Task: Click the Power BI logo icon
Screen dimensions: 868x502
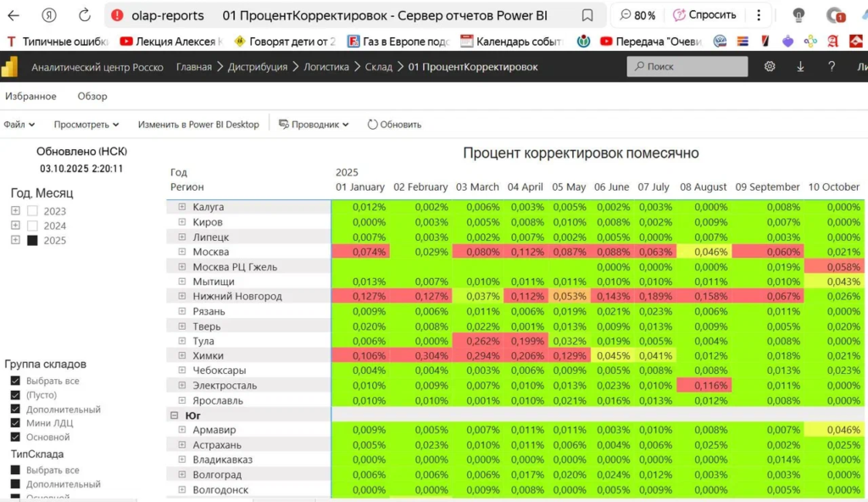Action: click(10, 67)
